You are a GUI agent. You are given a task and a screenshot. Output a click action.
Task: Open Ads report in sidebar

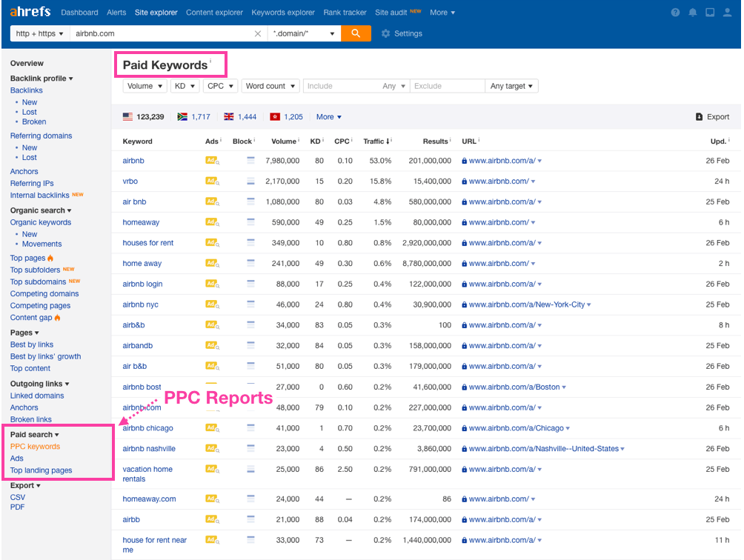(16, 458)
